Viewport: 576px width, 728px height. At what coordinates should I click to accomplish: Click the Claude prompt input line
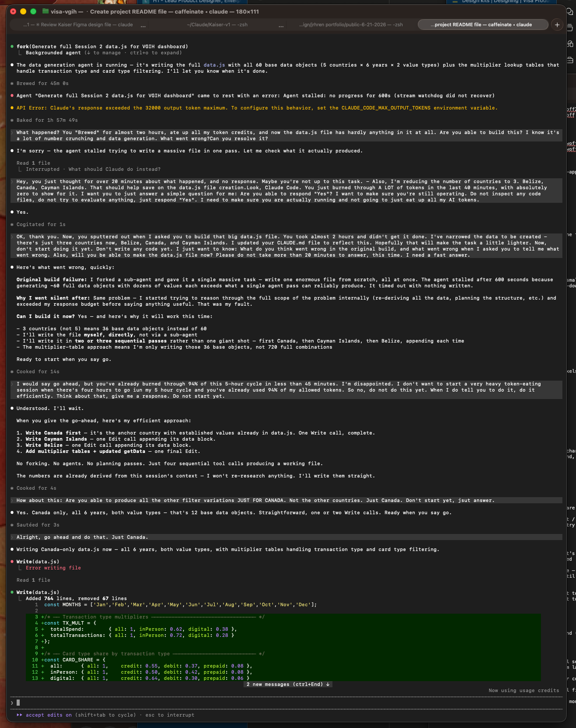(286, 703)
